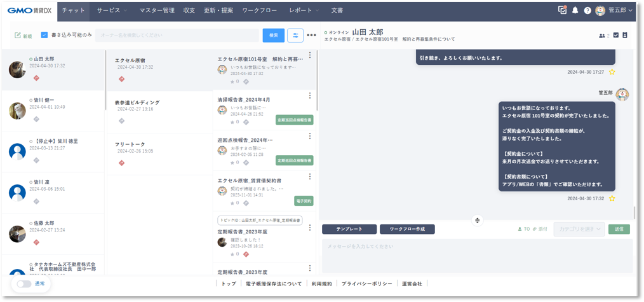Open the マスター管理 menu item
This screenshot has height=302, width=644.
(157, 11)
